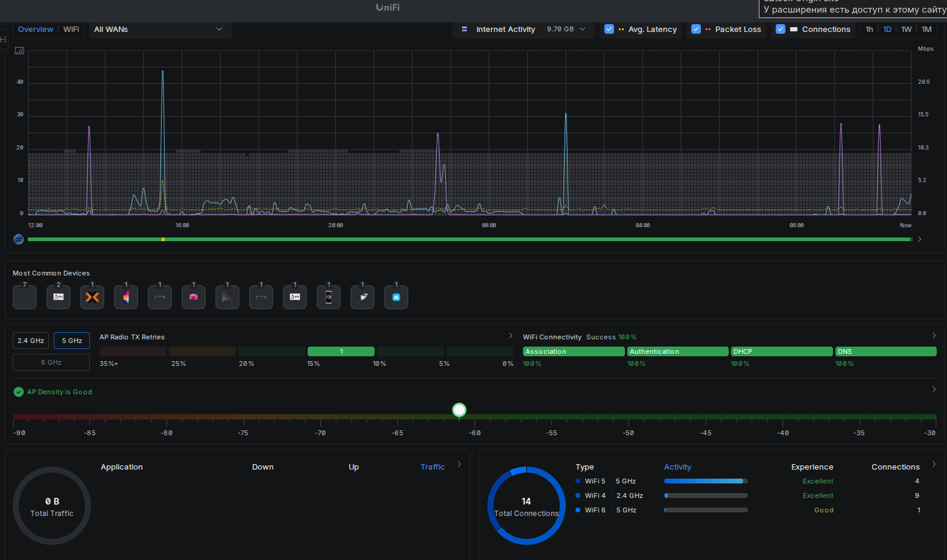Open the security camera device icon
This screenshot has width=947, height=560.
pos(363,297)
